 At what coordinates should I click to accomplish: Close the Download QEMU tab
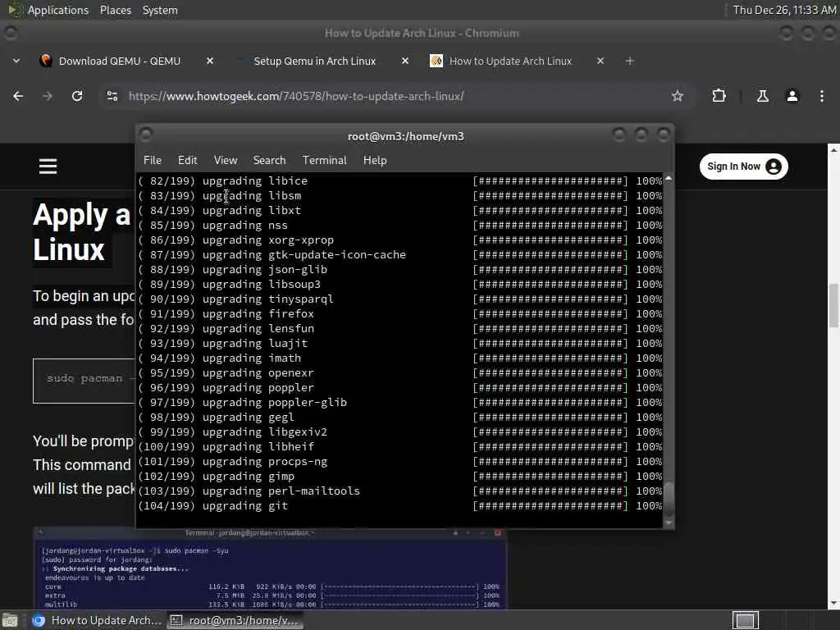(x=210, y=61)
